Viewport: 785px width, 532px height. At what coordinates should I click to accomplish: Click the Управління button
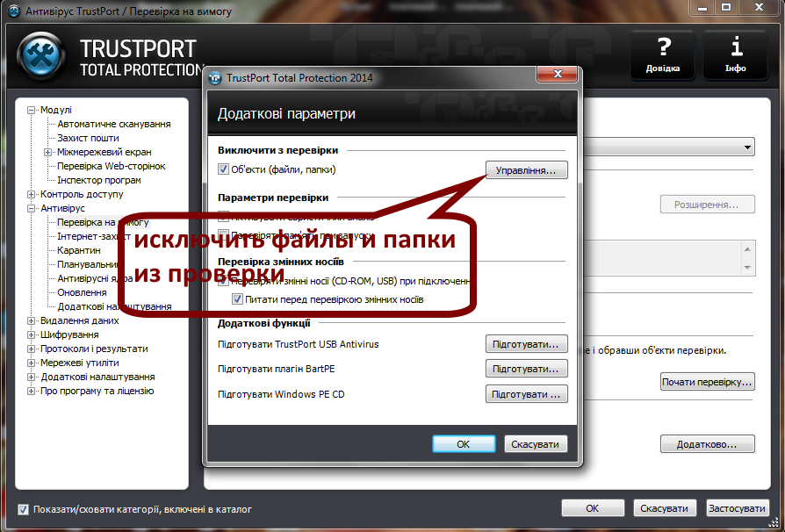coord(525,169)
